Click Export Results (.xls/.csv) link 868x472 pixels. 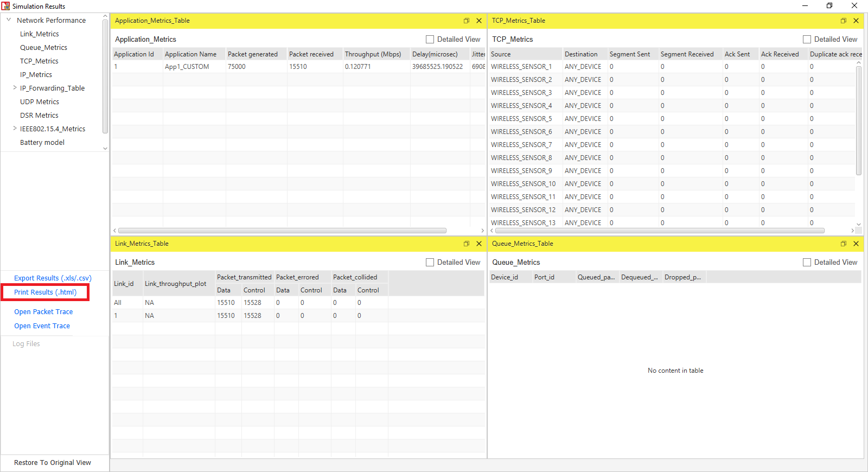point(53,278)
